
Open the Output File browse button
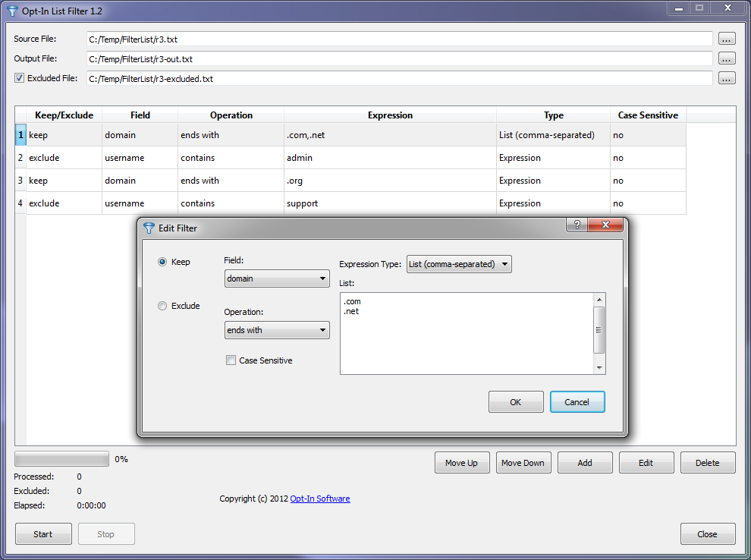[x=727, y=58]
